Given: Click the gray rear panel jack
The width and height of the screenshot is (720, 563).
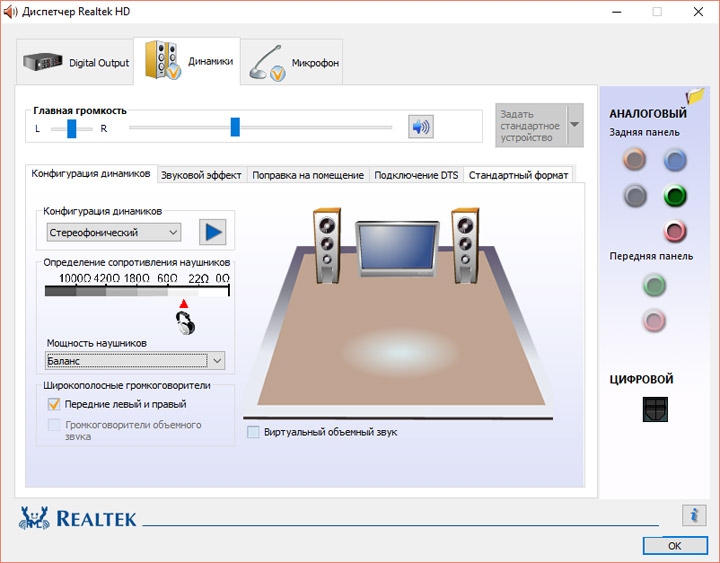Looking at the screenshot, I should click(x=635, y=196).
